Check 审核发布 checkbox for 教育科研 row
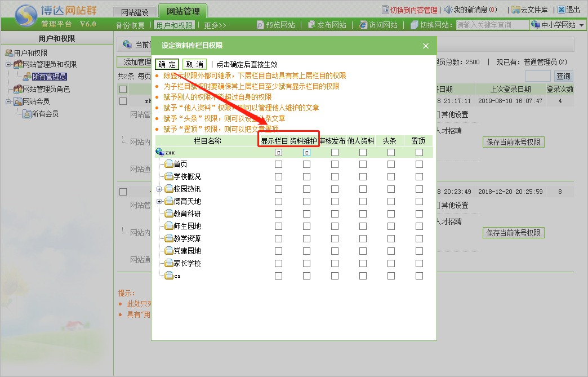 pyautogui.click(x=335, y=214)
